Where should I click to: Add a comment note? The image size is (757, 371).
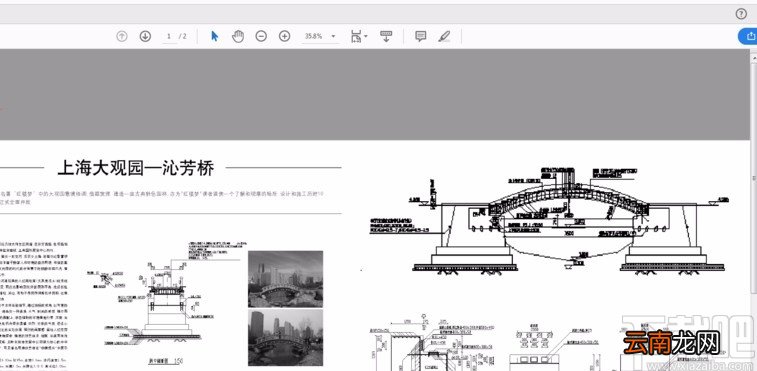pyautogui.click(x=421, y=36)
